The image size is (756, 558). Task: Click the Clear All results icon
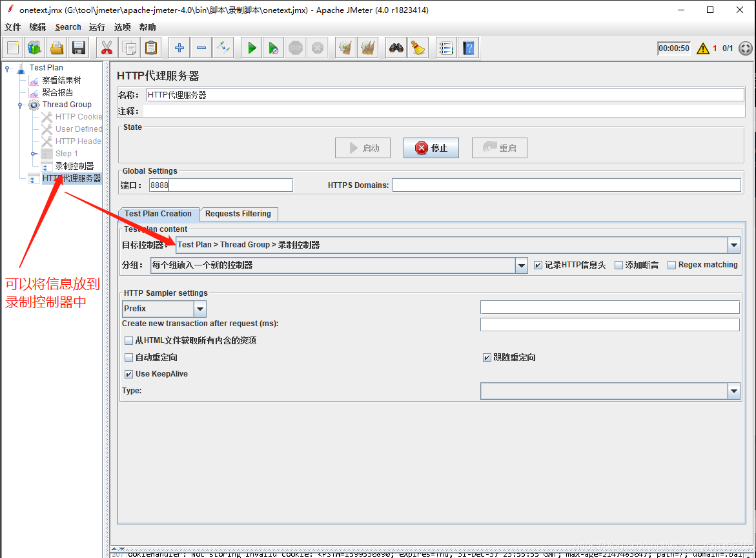point(367,48)
